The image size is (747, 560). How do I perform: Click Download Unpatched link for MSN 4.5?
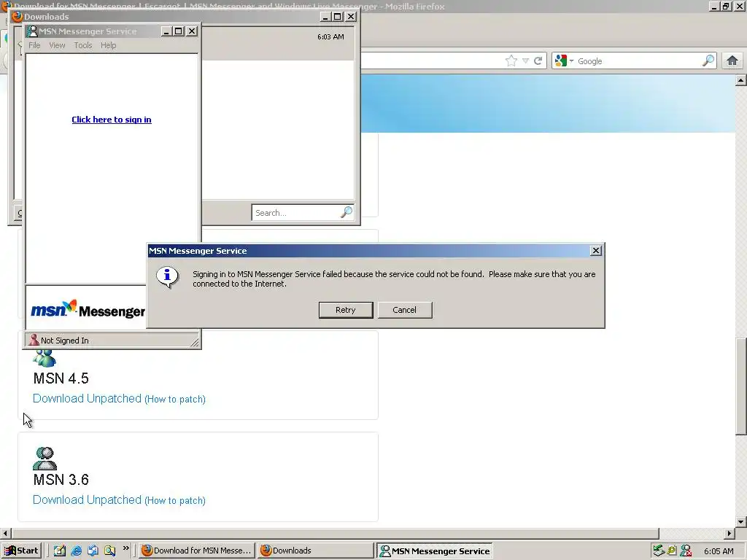click(88, 399)
